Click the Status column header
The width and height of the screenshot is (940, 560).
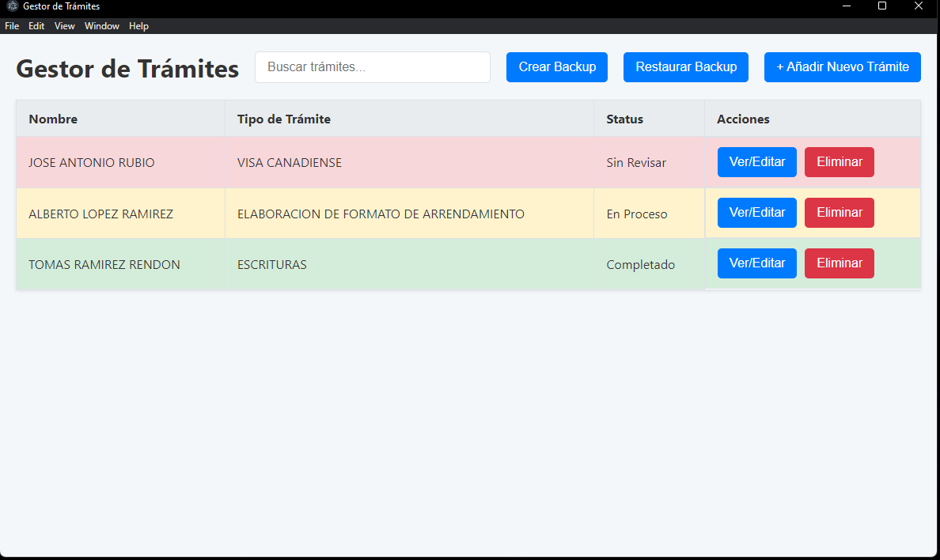(x=624, y=119)
